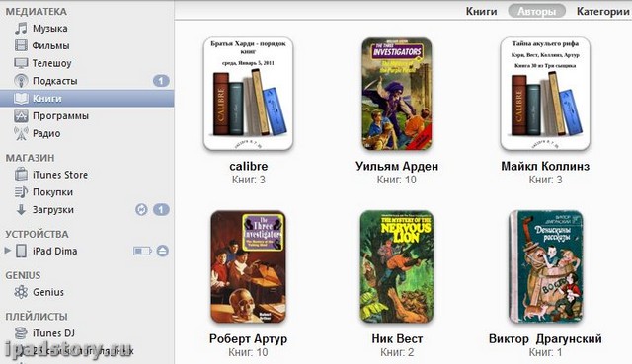
Task: Click 'Книг: 1' under Виктор Драгунский
Action: (x=545, y=353)
